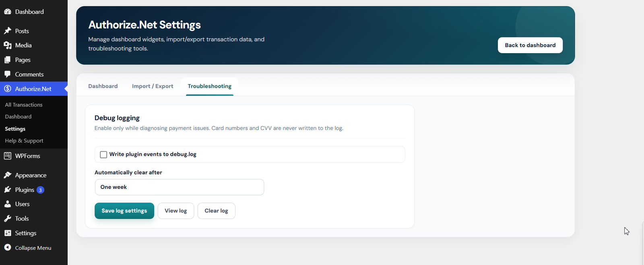Switch to the Dashboard settings tab
The image size is (644, 265).
pyautogui.click(x=103, y=86)
